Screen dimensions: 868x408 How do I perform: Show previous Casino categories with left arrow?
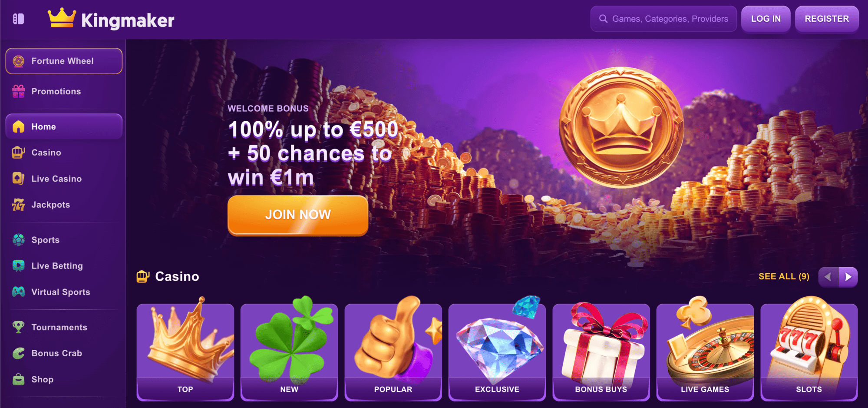(x=828, y=277)
